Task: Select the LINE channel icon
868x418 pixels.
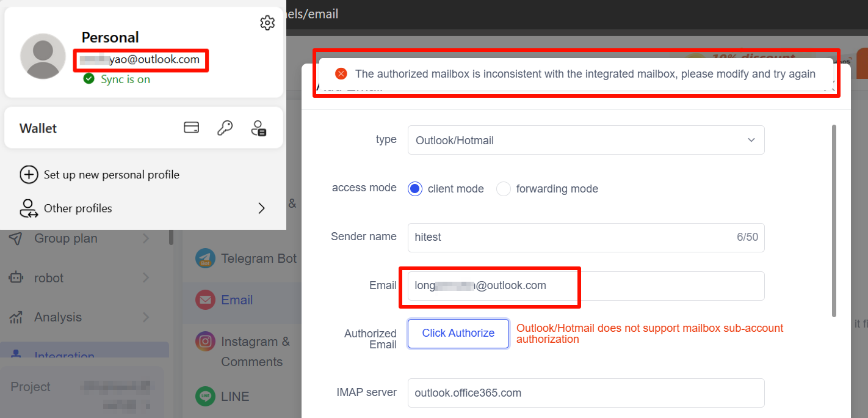Action: [205, 396]
